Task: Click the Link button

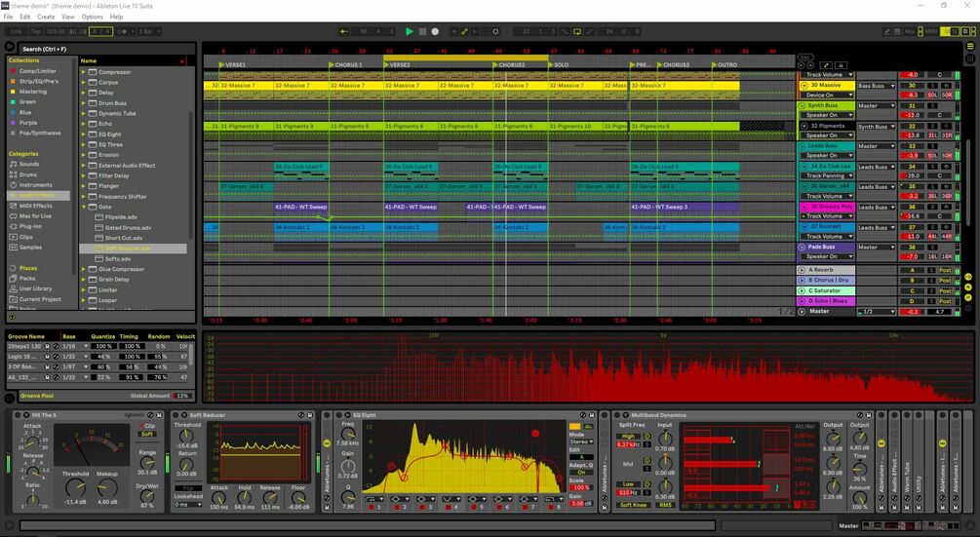Action: coord(17,31)
